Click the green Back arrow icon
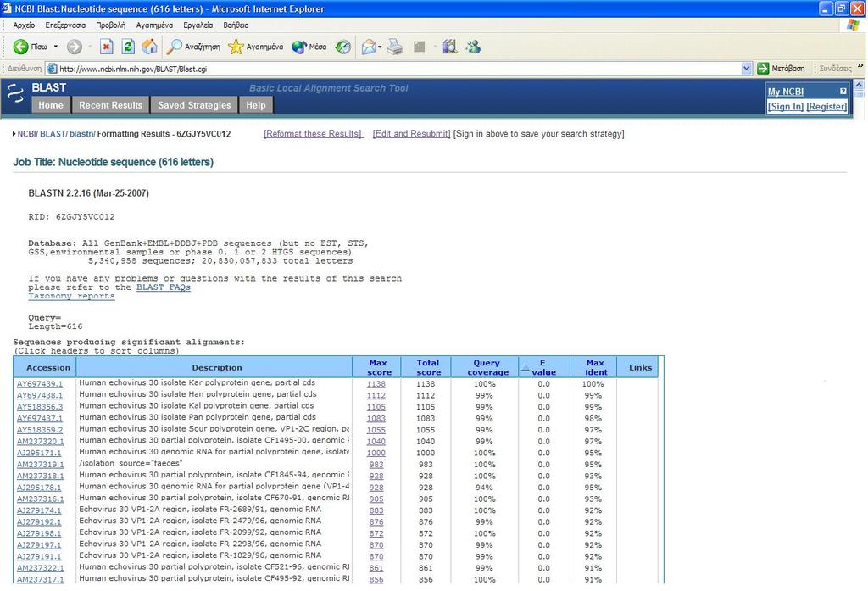868x591 pixels. click(x=20, y=47)
